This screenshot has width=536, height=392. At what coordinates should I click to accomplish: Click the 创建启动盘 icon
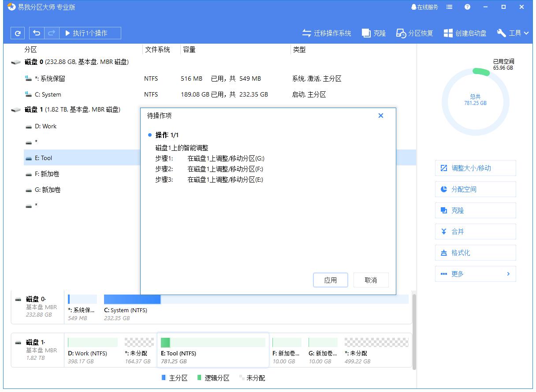click(465, 33)
